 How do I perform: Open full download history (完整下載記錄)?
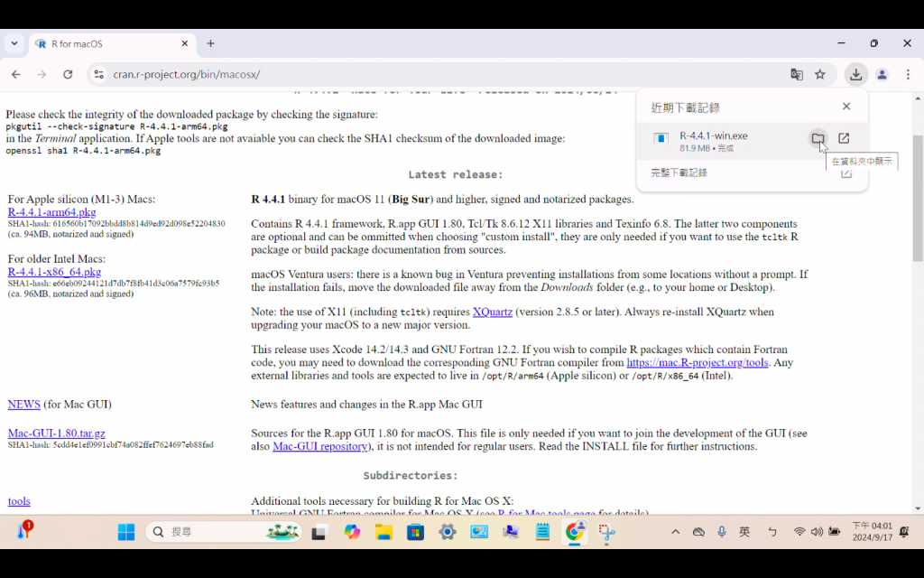(679, 172)
